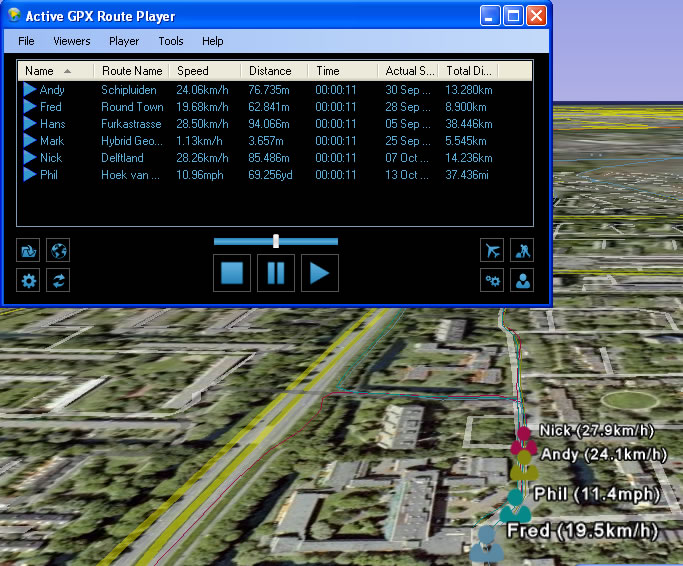Click the 25 Sep ... date cell
The width and height of the screenshot is (683, 566).
(x=408, y=141)
